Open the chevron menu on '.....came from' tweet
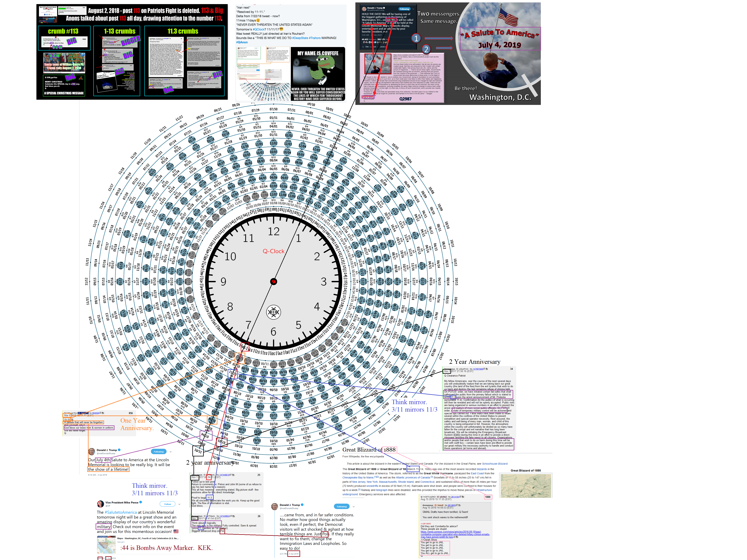This screenshot has width=747, height=560. (354, 506)
